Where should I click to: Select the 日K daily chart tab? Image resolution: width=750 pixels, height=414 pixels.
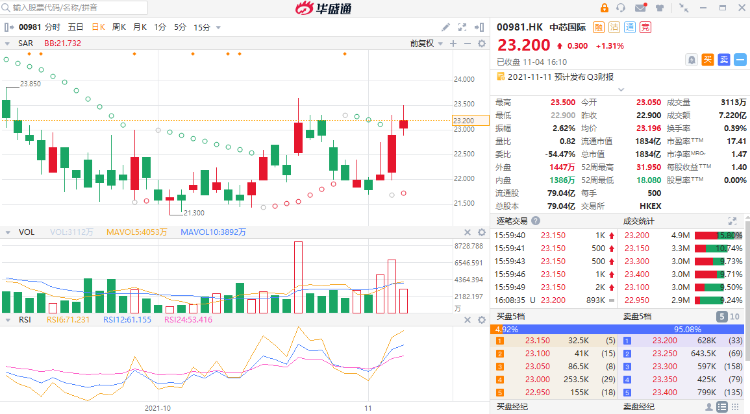[98, 27]
